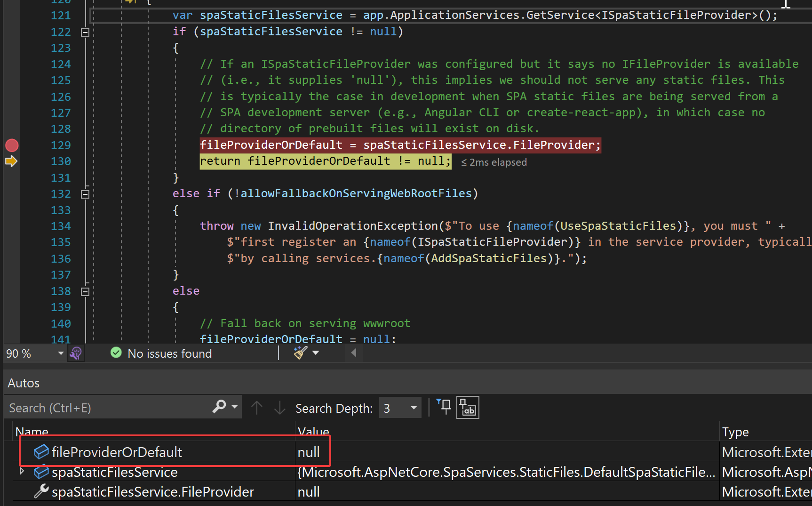Expand the spaStaticFilesService variable
Image resolution: width=812 pixels, height=506 pixels.
tap(22, 471)
